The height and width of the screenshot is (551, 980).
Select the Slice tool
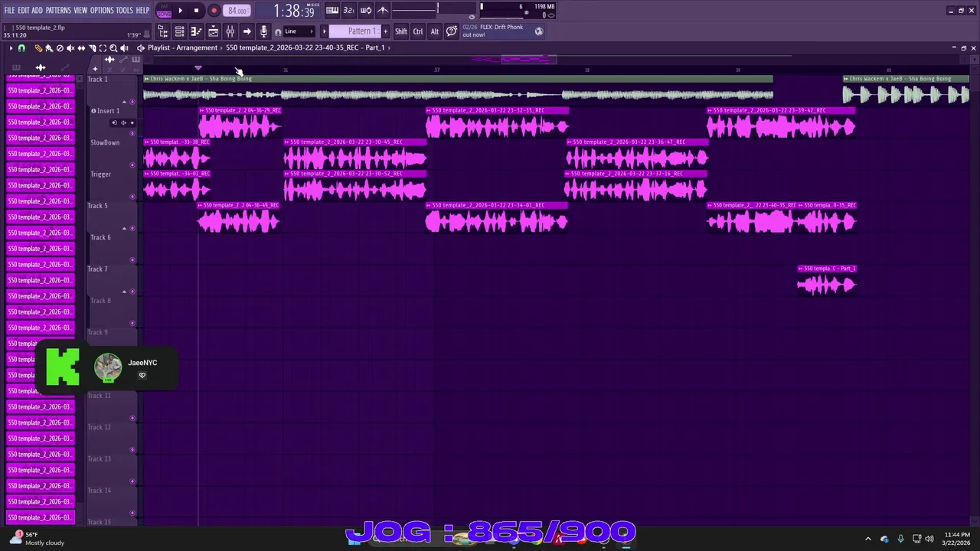click(92, 48)
